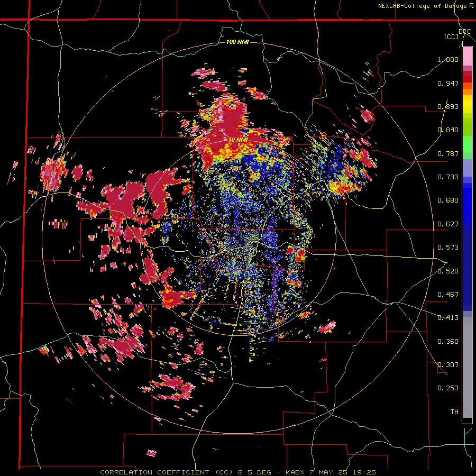The width and height of the screenshot is (476, 476).
Task: Click the 50 NMI range ring label
Action: click(x=239, y=140)
